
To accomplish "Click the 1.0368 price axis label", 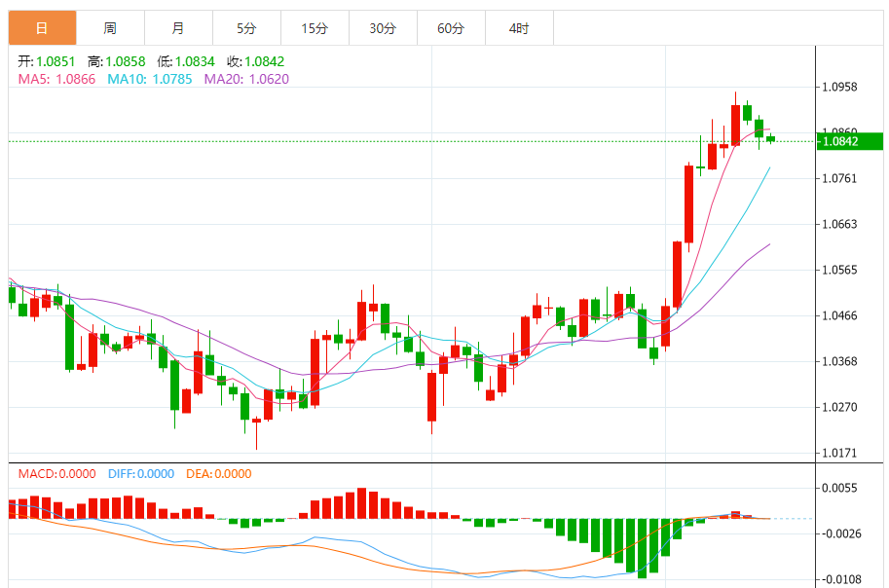I will 839,361.
